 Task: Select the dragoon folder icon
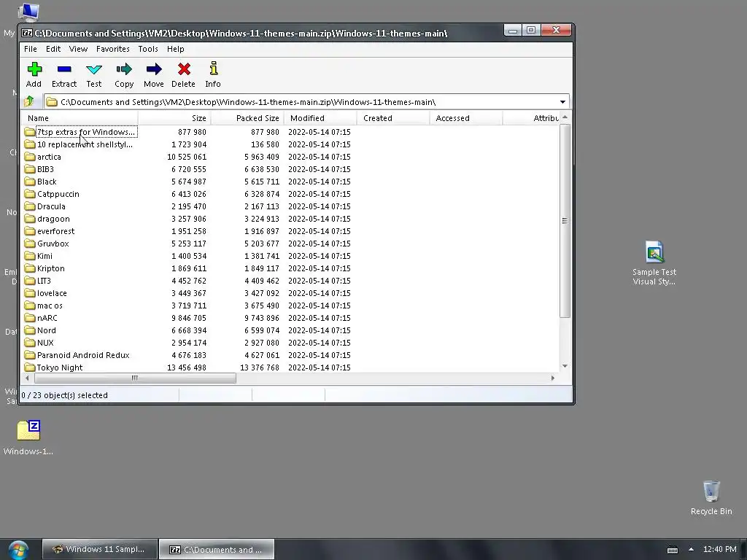(x=30, y=219)
